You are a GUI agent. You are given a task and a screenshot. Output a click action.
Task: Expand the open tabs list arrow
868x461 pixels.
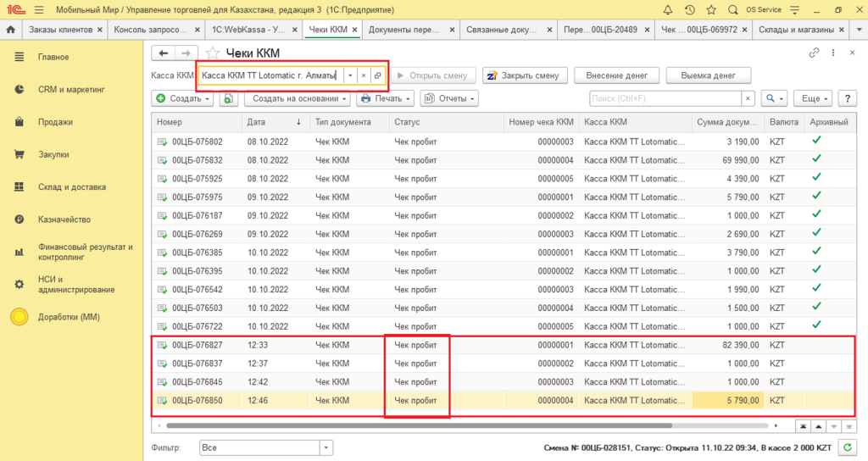pyautogui.click(x=860, y=30)
